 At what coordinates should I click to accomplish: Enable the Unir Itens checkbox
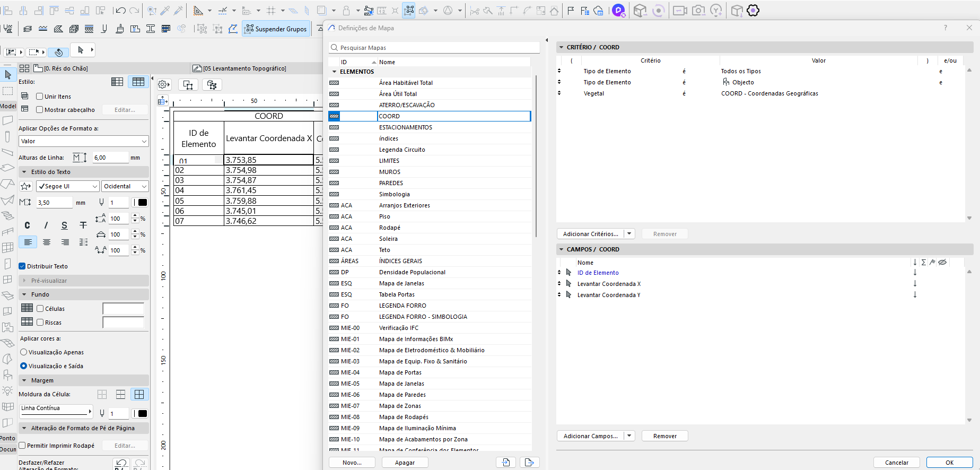40,97
